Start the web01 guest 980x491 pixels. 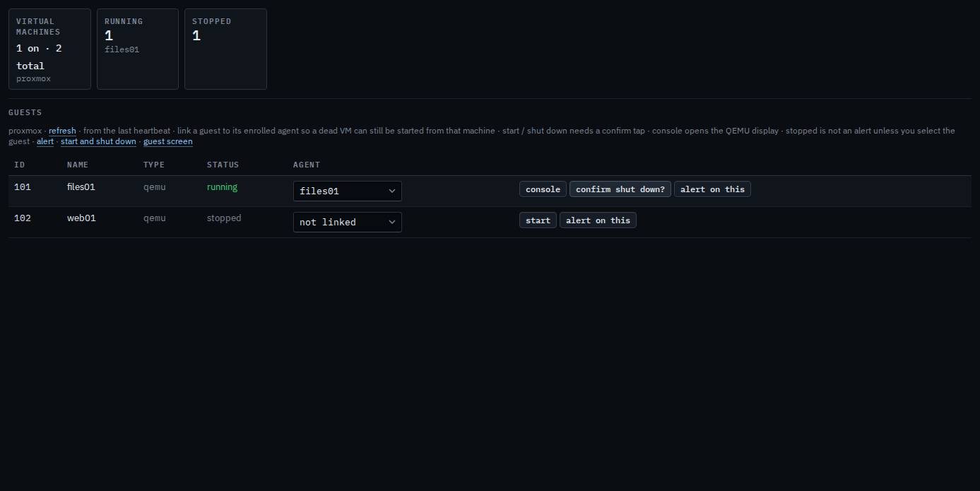(x=538, y=220)
